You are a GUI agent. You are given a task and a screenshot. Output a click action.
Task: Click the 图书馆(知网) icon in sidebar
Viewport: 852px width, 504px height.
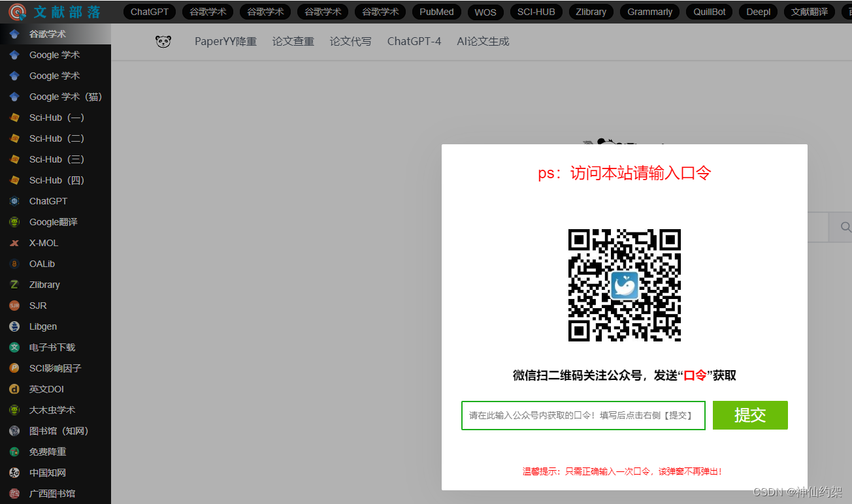click(14, 431)
